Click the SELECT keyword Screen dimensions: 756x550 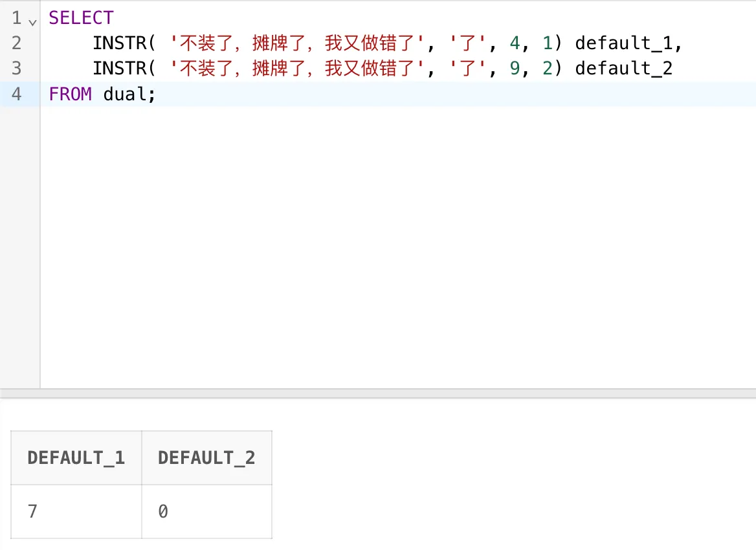tap(81, 18)
